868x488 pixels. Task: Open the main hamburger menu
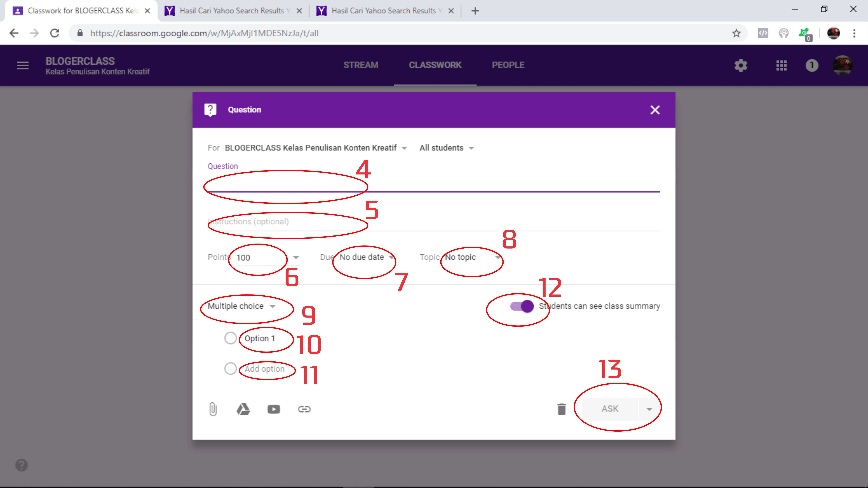(23, 65)
